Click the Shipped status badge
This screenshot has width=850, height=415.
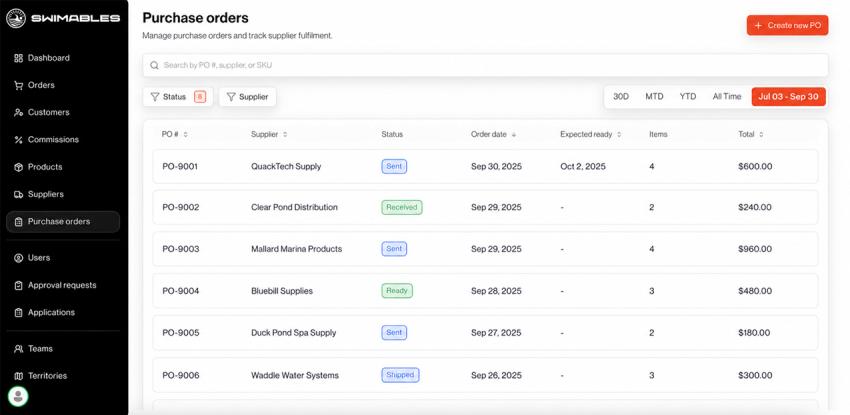click(x=400, y=375)
